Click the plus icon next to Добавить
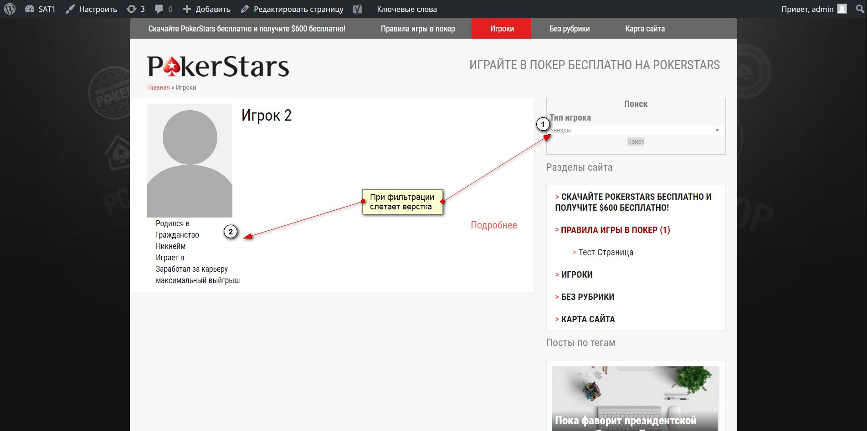The image size is (868, 431). click(x=187, y=9)
